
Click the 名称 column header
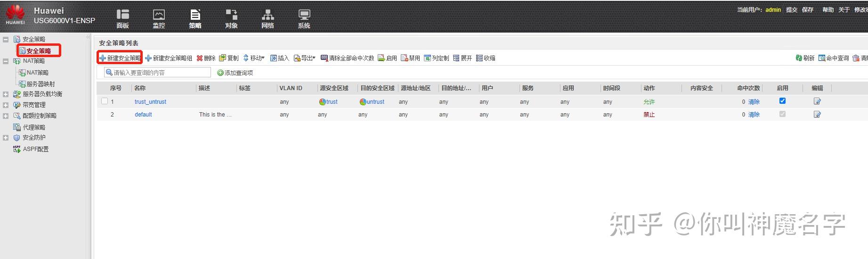pyautogui.click(x=140, y=88)
